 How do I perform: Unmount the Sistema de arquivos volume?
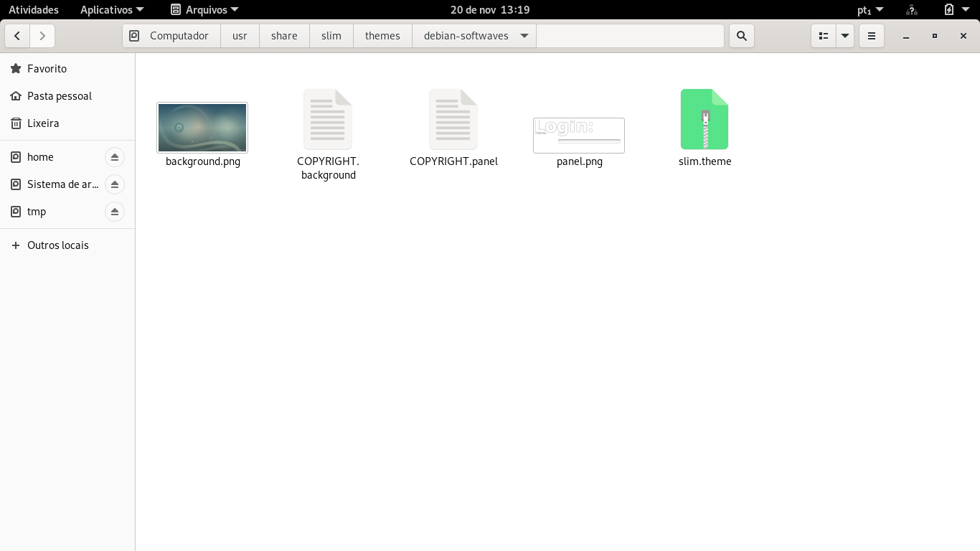115,184
